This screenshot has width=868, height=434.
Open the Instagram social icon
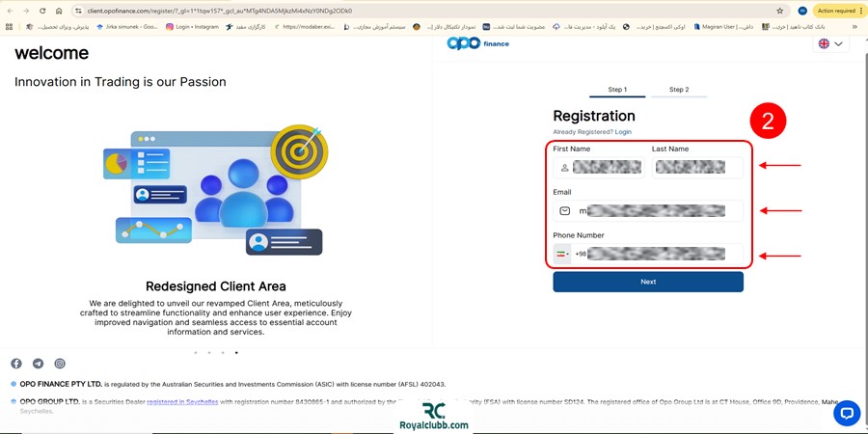60,364
